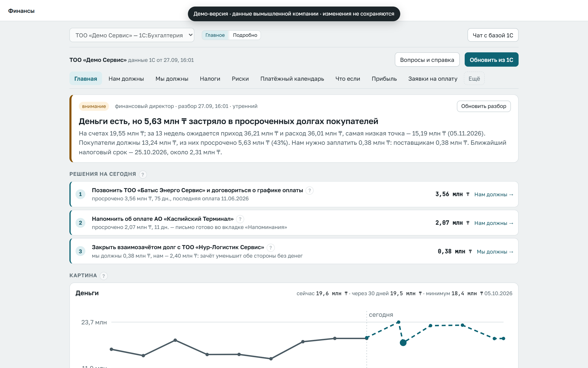
Task: Click amount 0,38 млн ₸ on right
Action: (x=455, y=251)
